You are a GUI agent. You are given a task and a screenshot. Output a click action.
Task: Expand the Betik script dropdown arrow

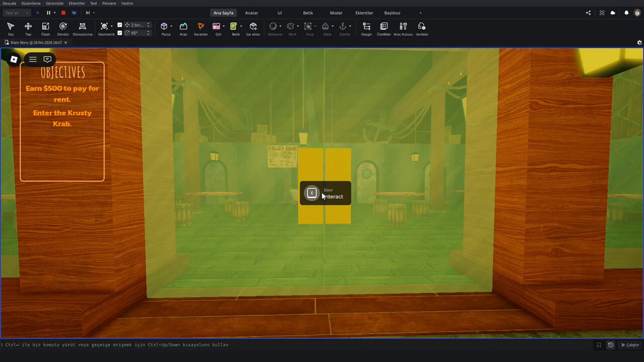click(241, 26)
